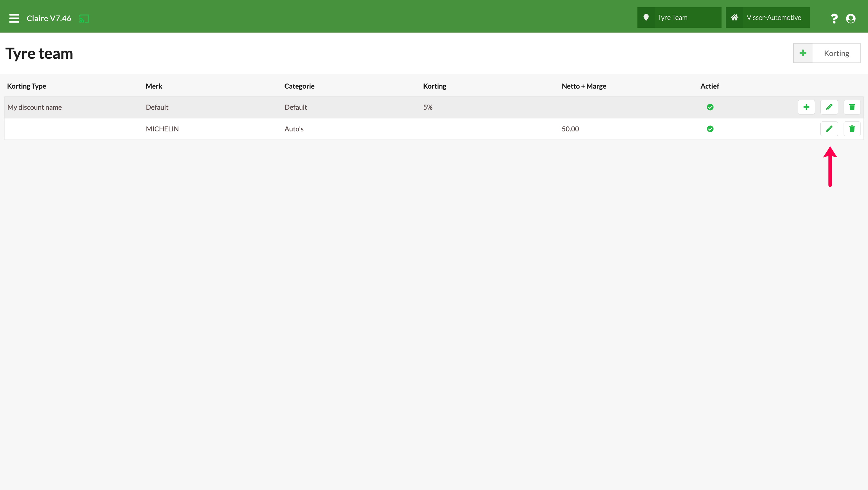The image size is (868, 490).
Task: Click the Actief column header
Action: 710,86
